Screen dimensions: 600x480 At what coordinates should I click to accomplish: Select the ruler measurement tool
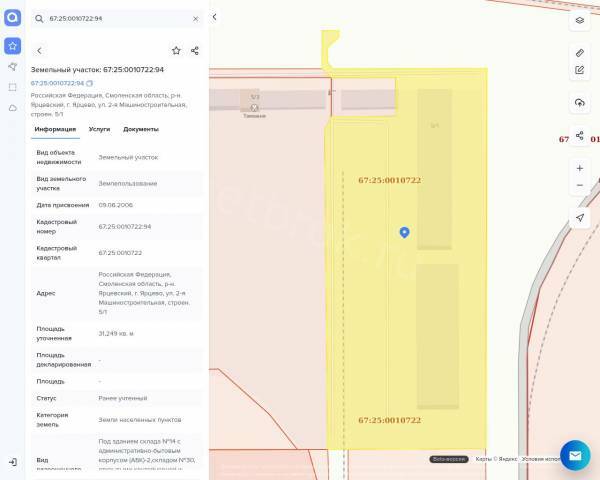point(580,52)
